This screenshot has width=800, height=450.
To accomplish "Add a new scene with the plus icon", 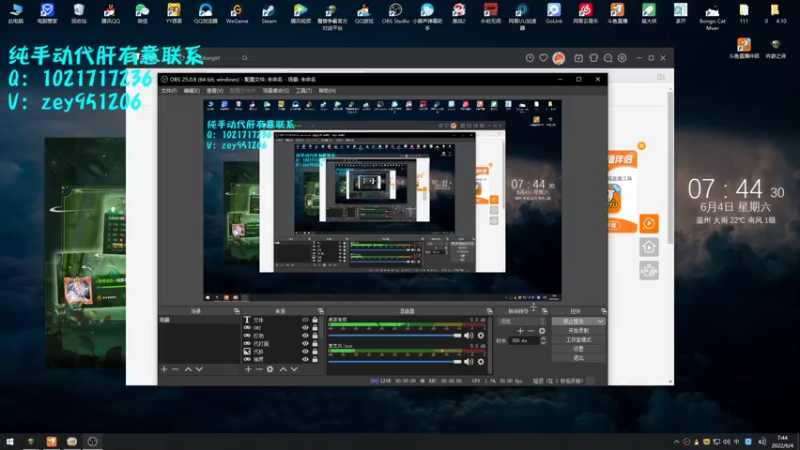I will click(164, 369).
